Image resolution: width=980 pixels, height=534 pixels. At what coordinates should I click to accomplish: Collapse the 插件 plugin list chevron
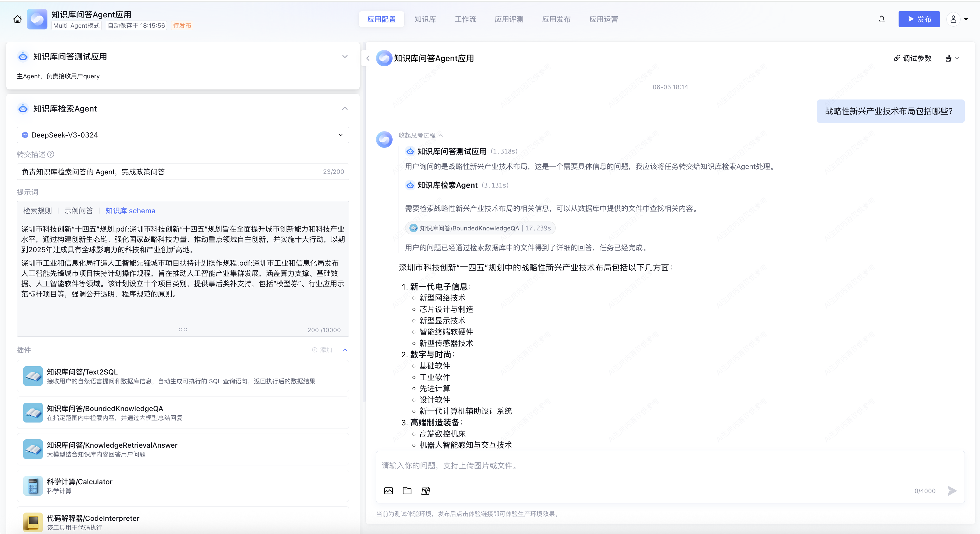tap(345, 350)
